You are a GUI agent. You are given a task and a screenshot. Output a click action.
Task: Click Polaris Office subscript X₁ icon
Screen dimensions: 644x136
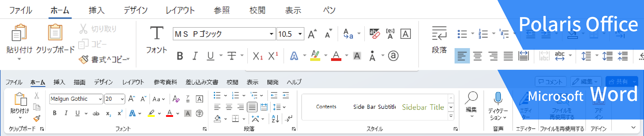click(x=258, y=56)
